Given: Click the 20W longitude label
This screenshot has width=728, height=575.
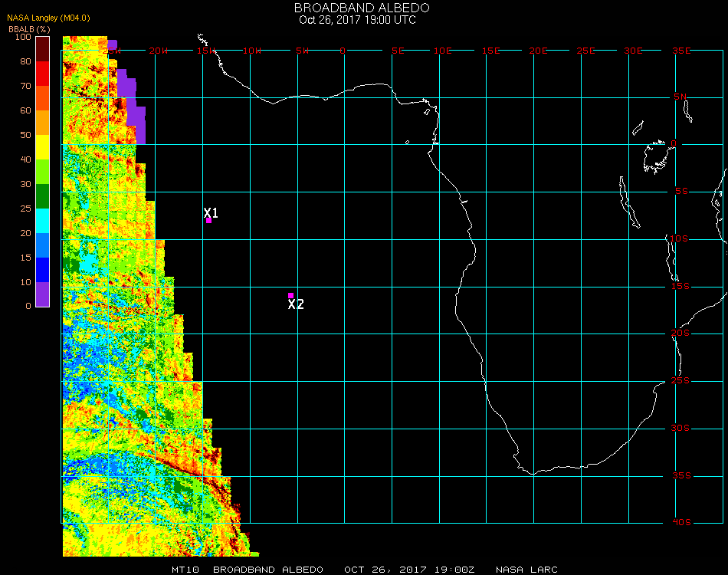Looking at the screenshot, I should click(x=158, y=51).
